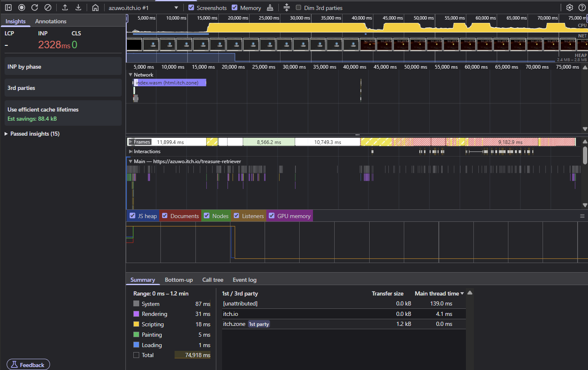Toggle the Documents counter checkbox

pos(165,216)
